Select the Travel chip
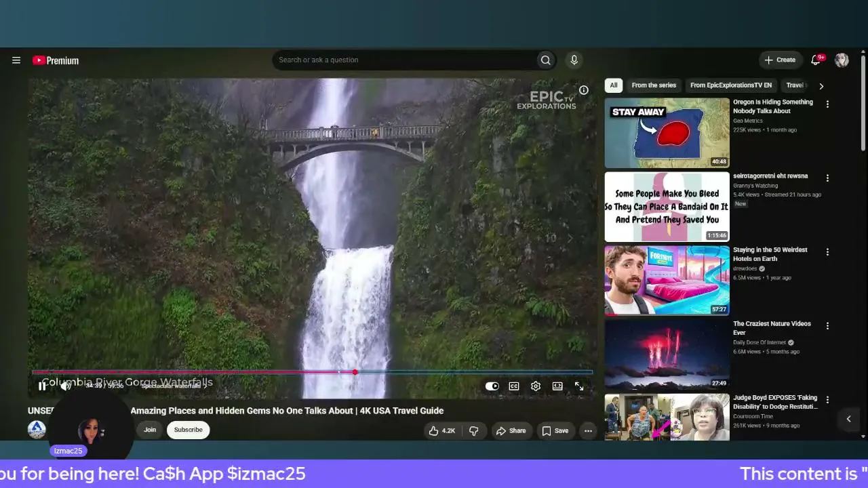Viewport: 868px width, 488px height. click(795, 85)
